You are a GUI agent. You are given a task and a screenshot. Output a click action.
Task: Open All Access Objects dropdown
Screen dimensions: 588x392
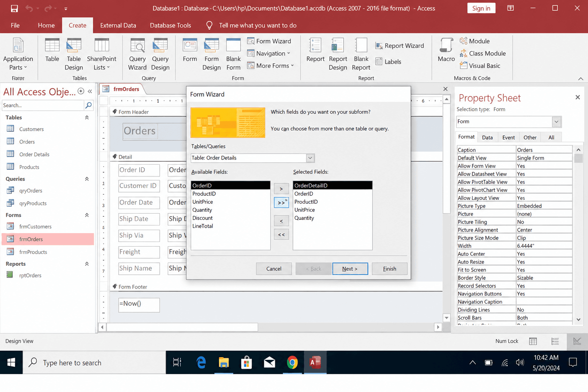(x=81, y=91)
